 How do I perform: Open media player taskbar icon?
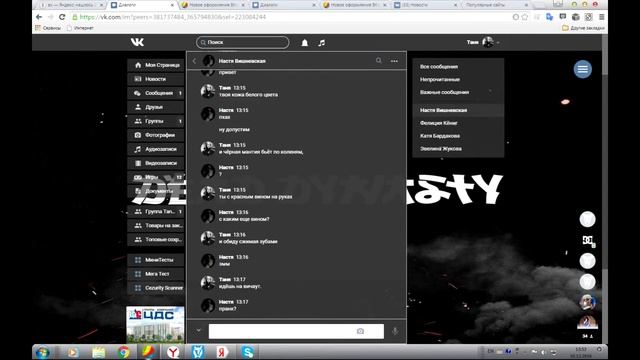point(73,352)
